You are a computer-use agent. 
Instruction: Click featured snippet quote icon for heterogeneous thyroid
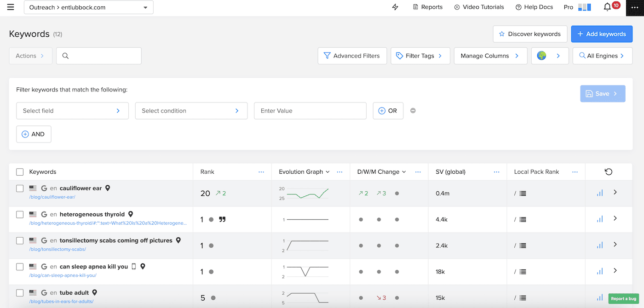[222, 220]
